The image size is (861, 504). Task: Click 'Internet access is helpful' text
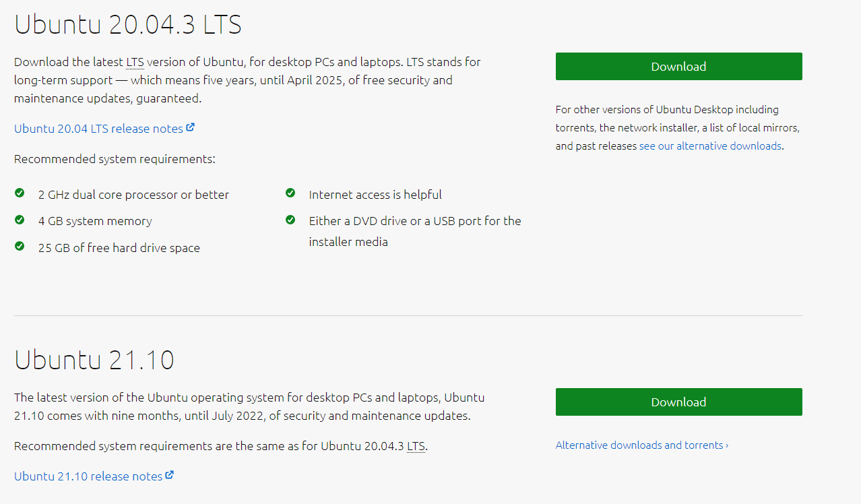point(375,195)
